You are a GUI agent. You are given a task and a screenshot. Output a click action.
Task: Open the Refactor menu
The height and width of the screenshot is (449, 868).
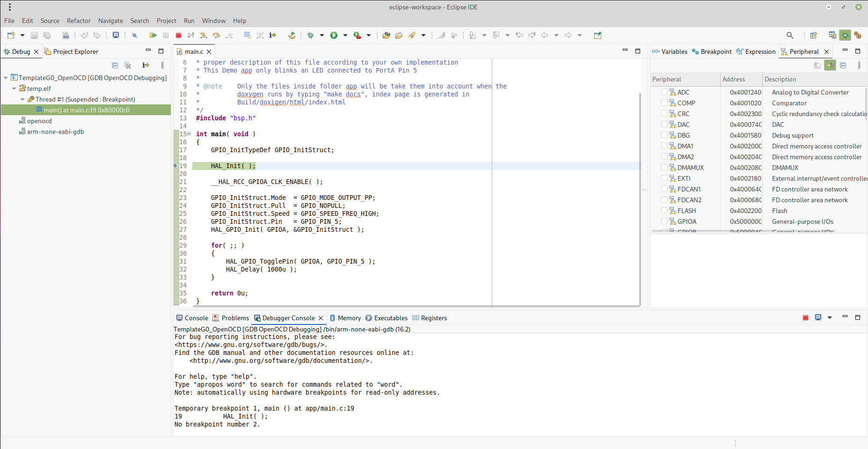pyautogui.click(x=79, y=21)
